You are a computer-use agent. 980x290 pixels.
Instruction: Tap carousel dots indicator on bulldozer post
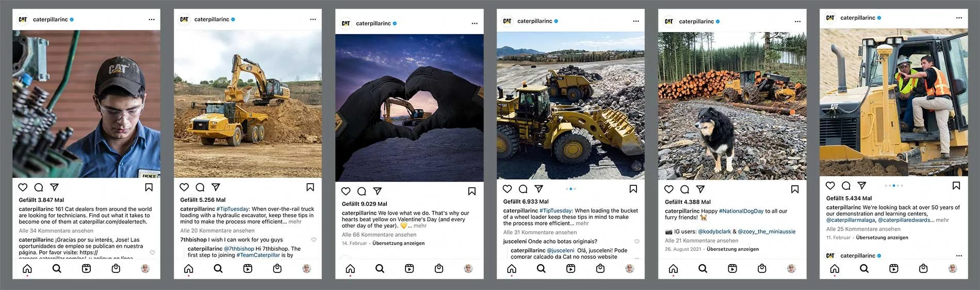pyautogui.click(x=894, y=185)
